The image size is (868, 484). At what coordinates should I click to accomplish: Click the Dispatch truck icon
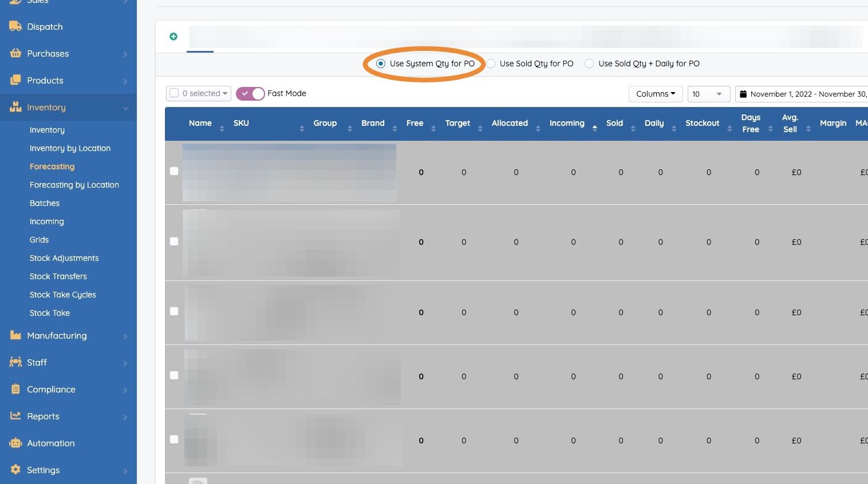(x=15, y=26)
